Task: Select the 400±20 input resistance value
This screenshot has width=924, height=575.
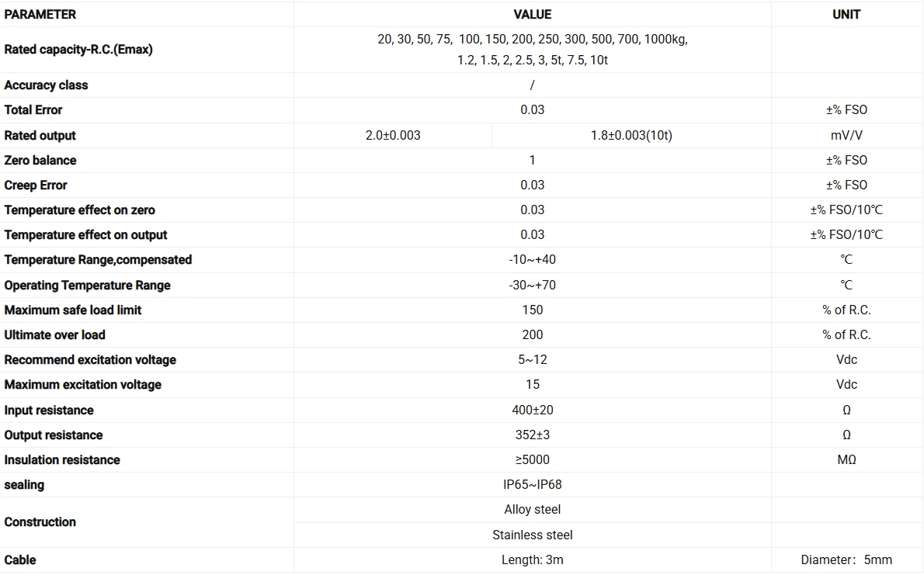Action: click(x=532, y=410)
